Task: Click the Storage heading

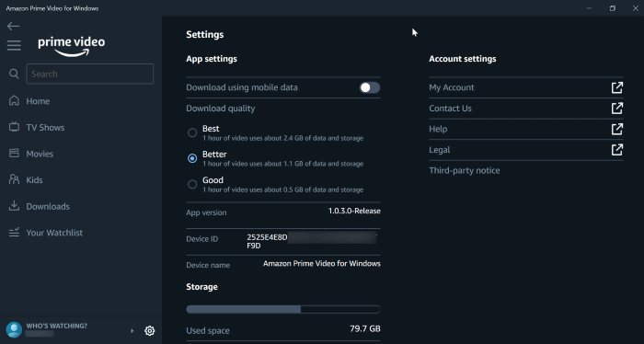Action: (x=201, y=287)
